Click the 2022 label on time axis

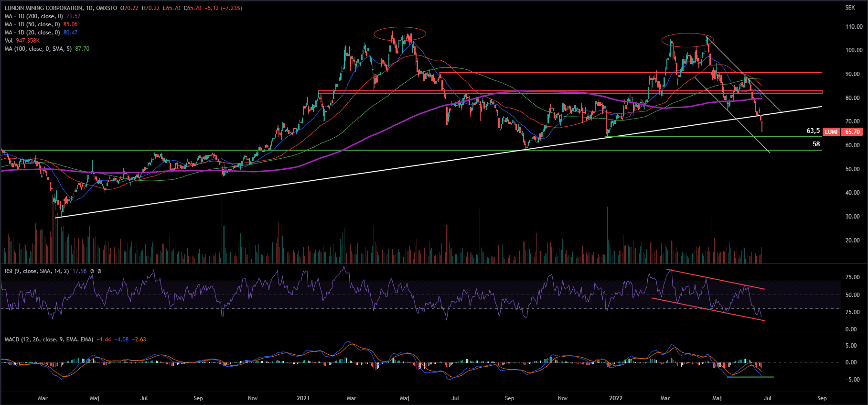[616, 398]
